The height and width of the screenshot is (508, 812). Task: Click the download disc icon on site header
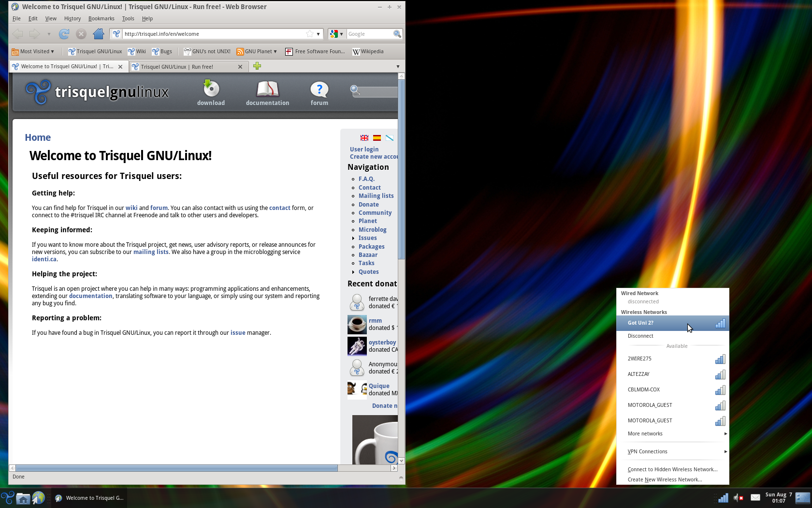coord(211,89)
